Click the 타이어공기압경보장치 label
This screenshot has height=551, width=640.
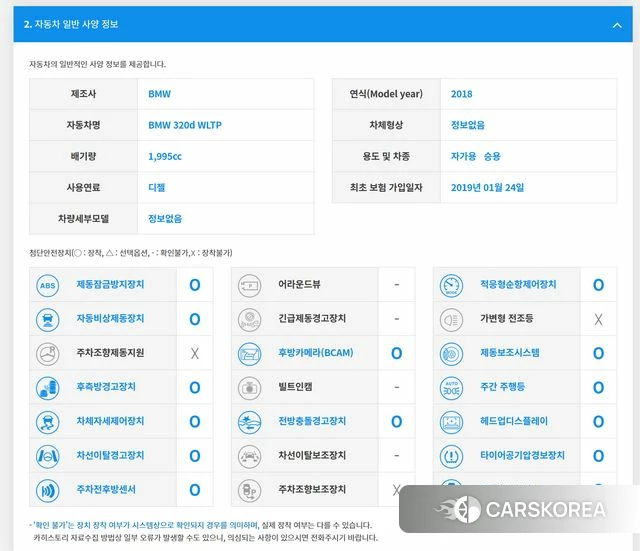tap(522, 455)
